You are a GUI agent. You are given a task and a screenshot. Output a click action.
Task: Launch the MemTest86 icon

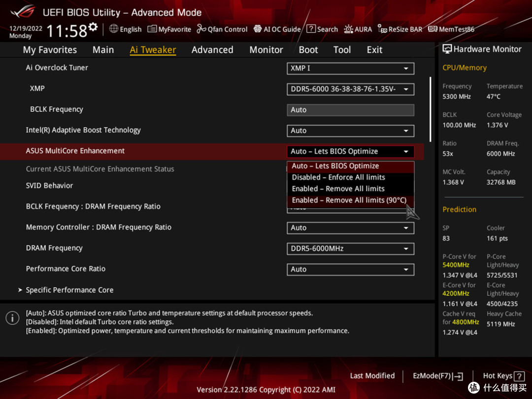coord(432,29)
